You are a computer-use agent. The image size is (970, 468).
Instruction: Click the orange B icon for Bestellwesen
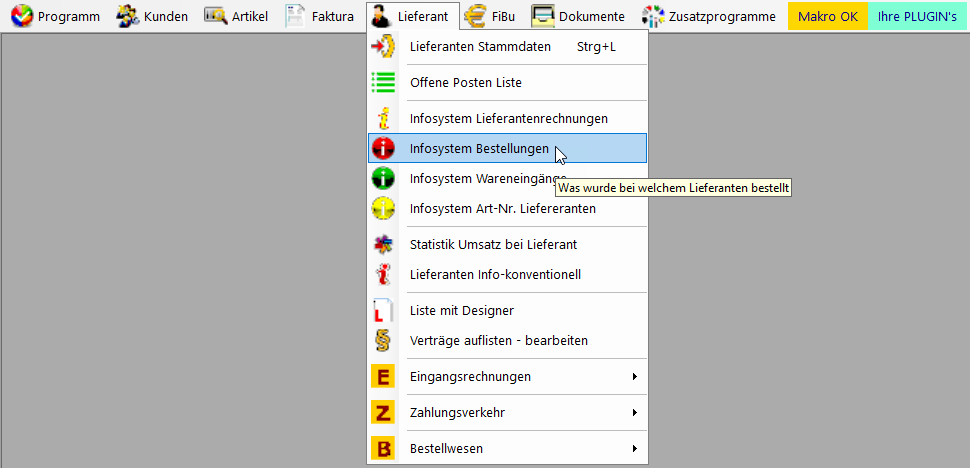(383, 448)
